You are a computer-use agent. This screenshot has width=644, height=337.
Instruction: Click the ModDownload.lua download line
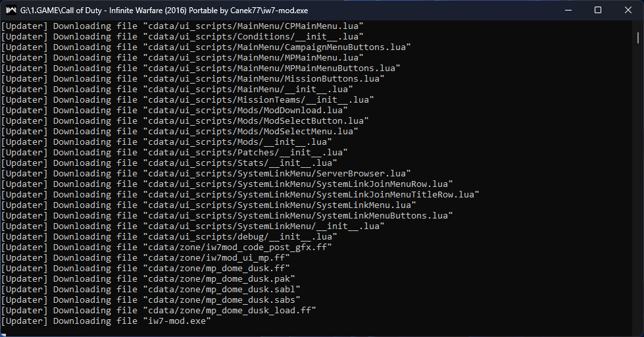pos(174,111)
